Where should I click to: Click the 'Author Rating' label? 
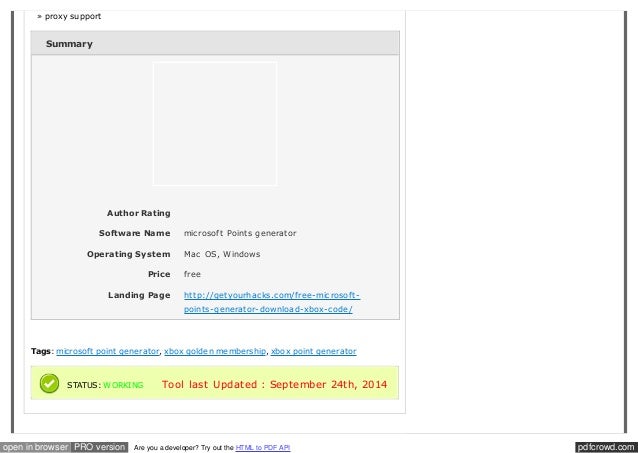point(138,213)
